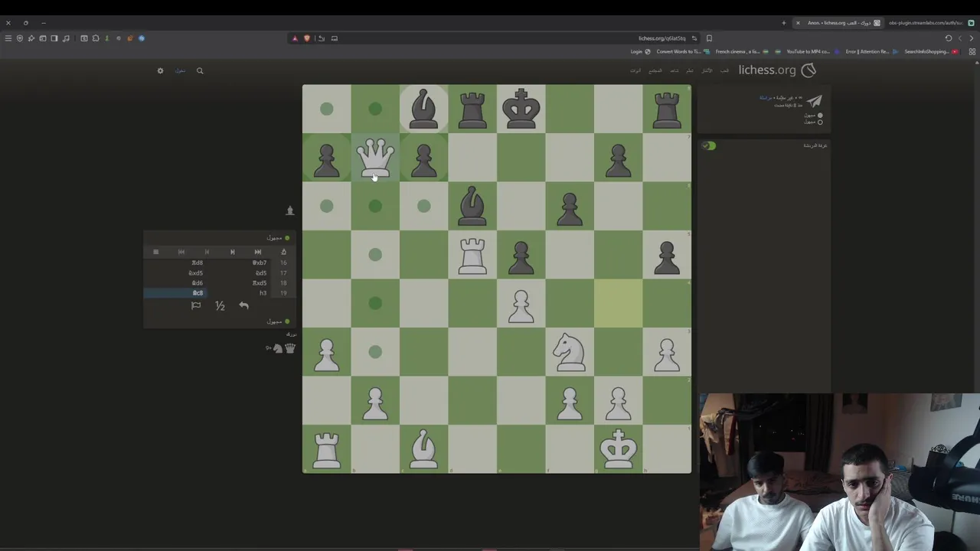Select move h3 in row 19
Image resolution: width=980 pixels, height=551 pixels.
click(263, 293)
